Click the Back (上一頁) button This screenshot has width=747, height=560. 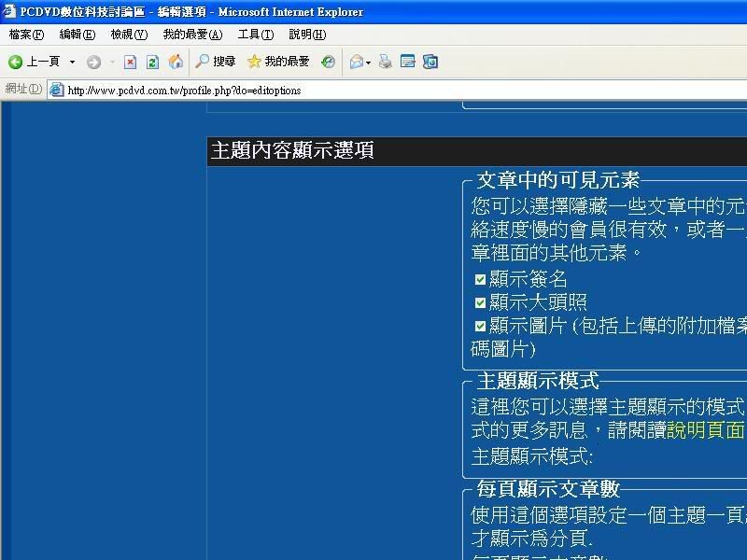click(35, 62)
